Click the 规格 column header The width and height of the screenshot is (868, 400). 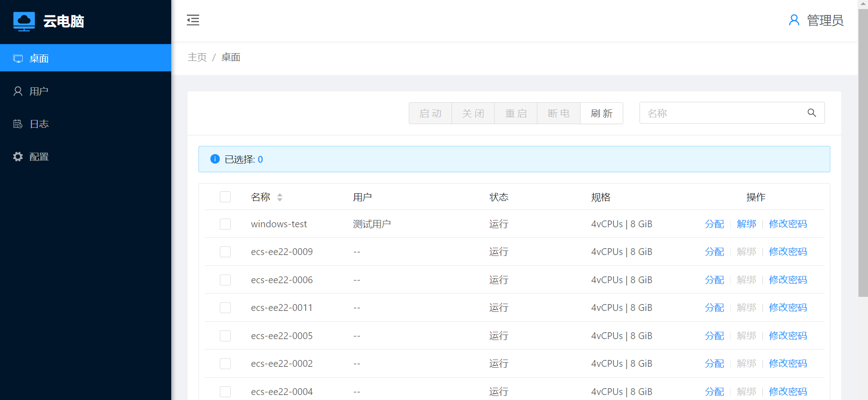[601, 197]
